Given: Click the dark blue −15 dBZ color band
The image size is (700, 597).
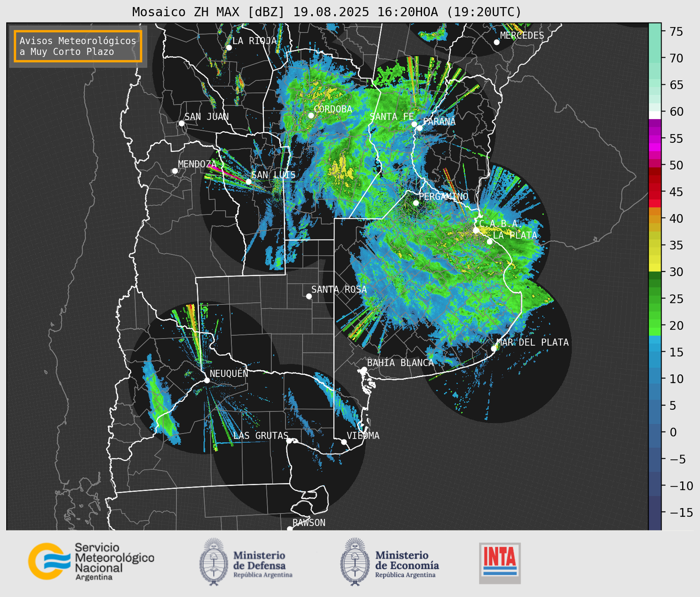Looking at the screenshot, I should (655, 513).
